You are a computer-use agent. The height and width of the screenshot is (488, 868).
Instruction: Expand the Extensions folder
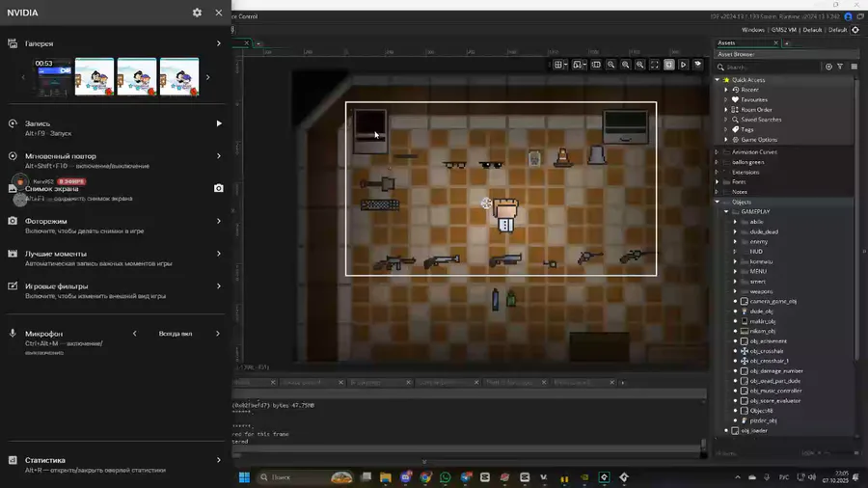pos(718,172)
